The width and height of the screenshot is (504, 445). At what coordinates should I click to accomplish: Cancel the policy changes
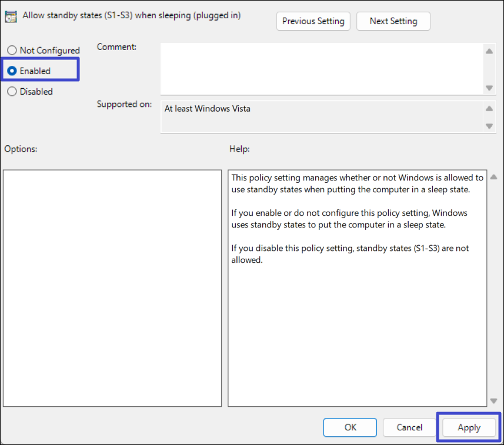(409, 427)
